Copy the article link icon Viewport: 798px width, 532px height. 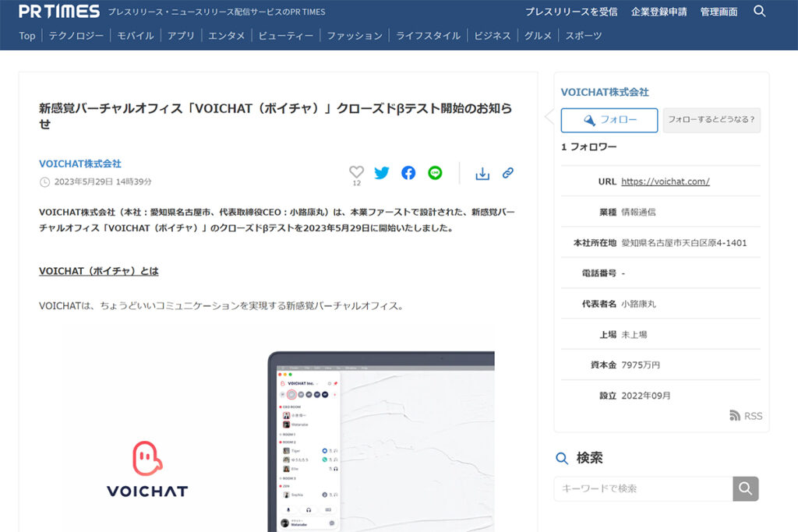(x=507, y=173)
